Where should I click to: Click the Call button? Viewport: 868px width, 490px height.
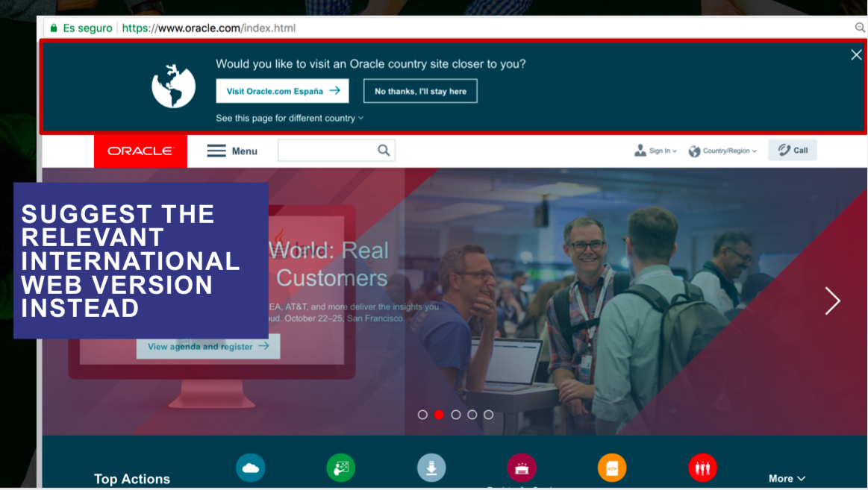click(792, 150)
